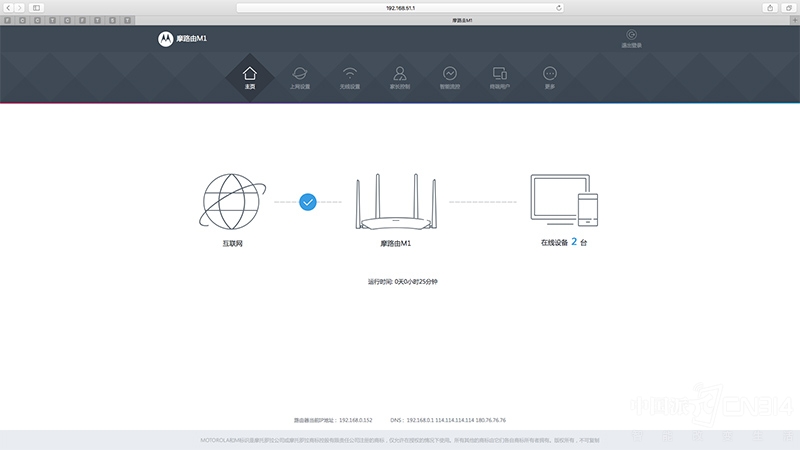Open parental control (家长控制) person icon
The width and height of the screenshot is (800, 450).
(x=399, y=73)
